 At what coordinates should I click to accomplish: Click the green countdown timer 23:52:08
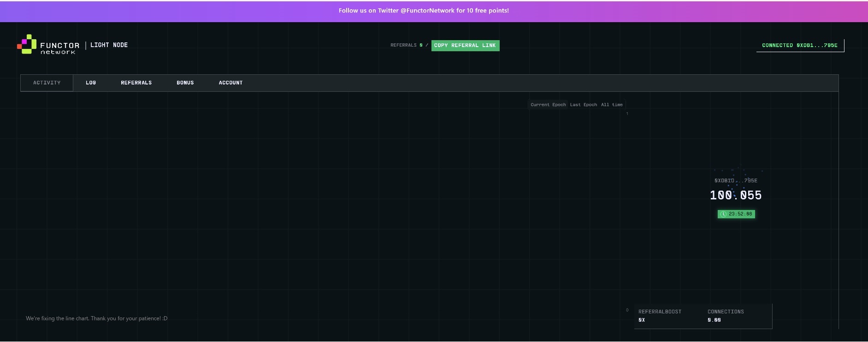tap(736, 214)
